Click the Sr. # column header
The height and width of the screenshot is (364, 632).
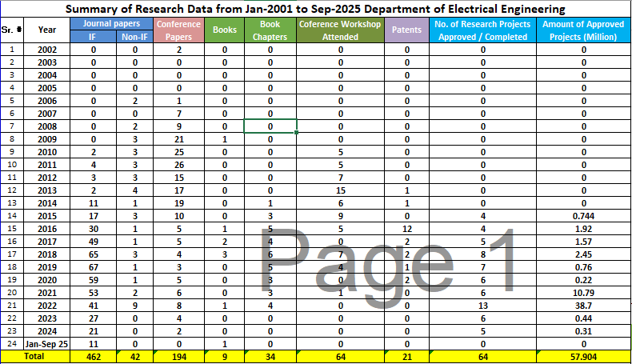coord(12,30)
